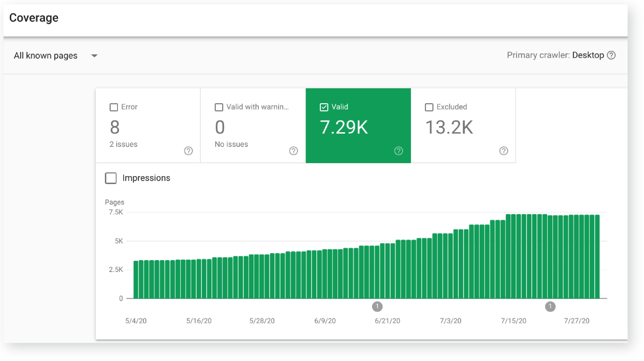Click the '2 issues' text under Error
The width and height of the screenshot is (644, 361).
[123, 144]
